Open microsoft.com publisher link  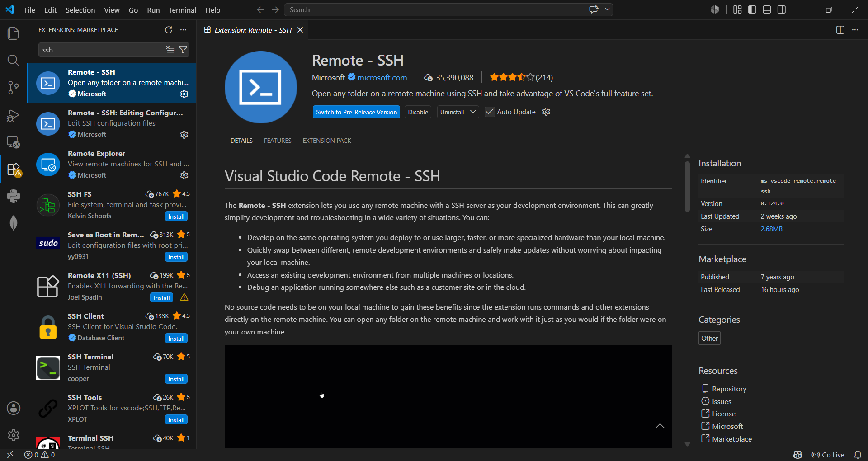point(382,77)
